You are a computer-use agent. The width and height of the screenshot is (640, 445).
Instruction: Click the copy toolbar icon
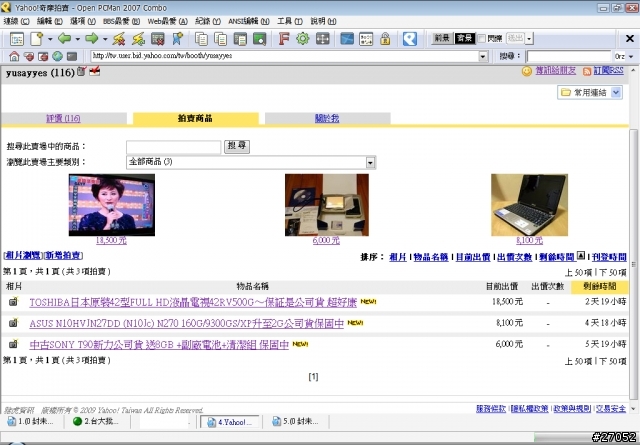(x=201, y=39)
